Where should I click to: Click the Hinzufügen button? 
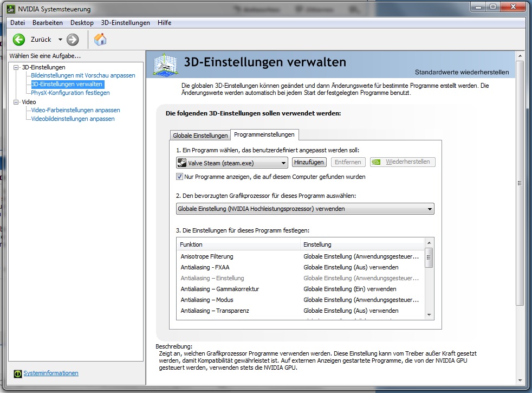(x=309, y=162)
